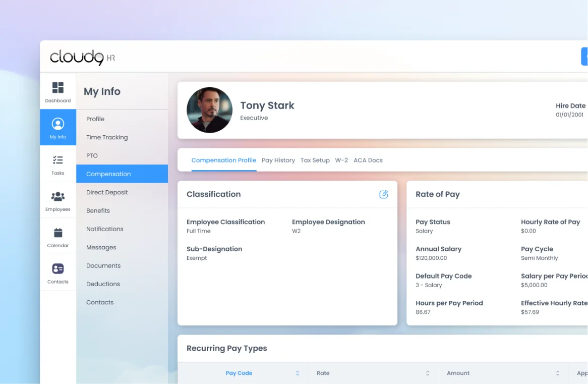This screenshot has width=588, height=384.
Task: Click the $0.00 hourly rate of pay
Action: (528, 231)
